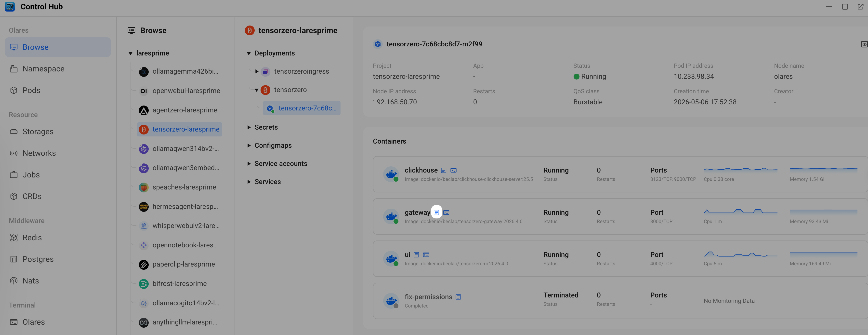Open the gateway container logs icon
This screenshot has width=868, height=335.
click(x=436, y=213)
